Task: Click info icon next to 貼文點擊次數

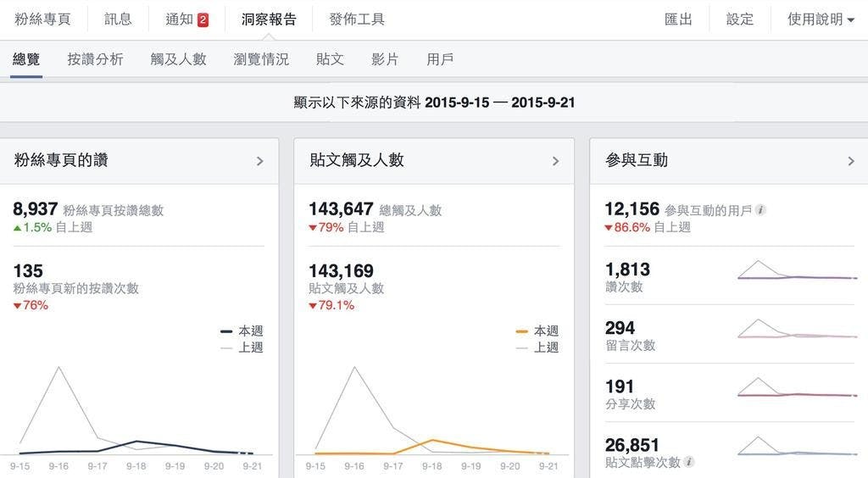Action: 689,462
